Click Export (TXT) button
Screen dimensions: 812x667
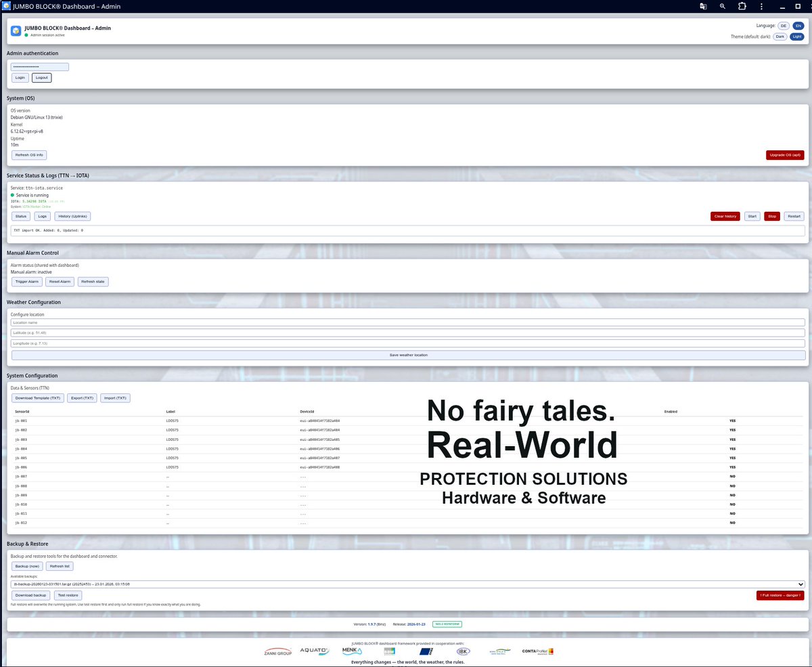(83, 398)
